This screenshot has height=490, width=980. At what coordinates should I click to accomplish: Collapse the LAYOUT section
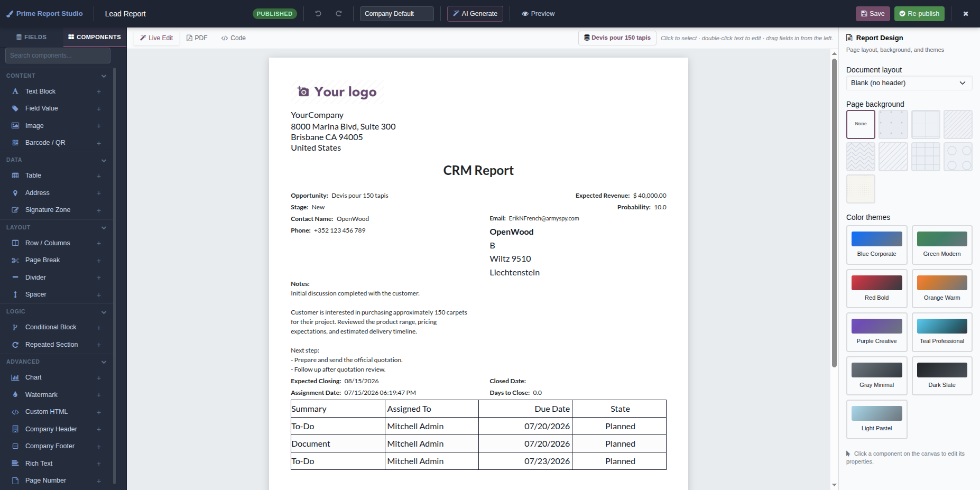tap(104, 228)
